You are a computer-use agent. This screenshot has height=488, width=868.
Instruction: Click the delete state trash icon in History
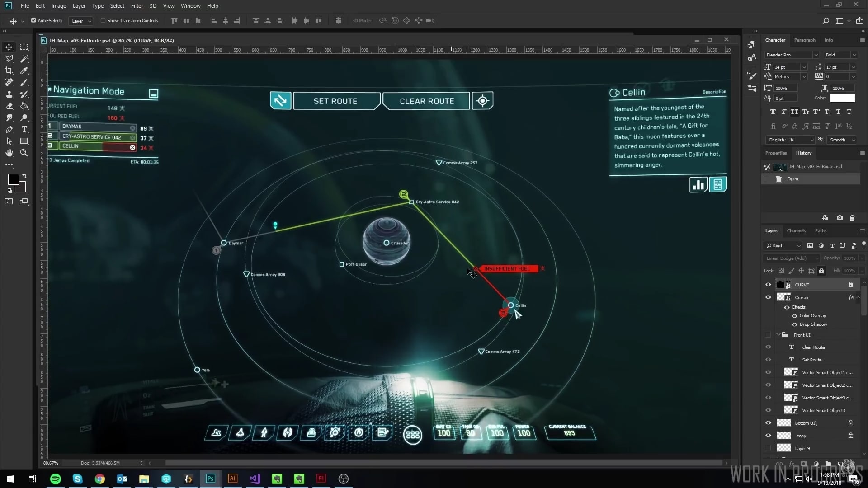click(852, 218)
